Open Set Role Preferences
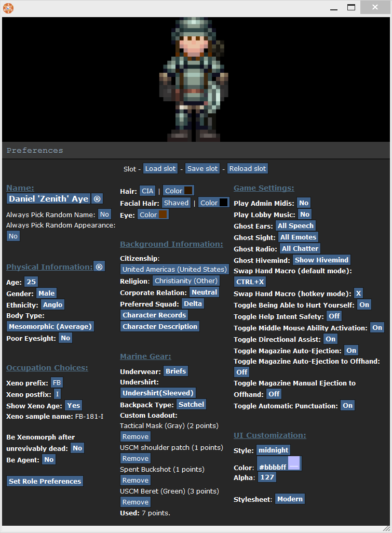The width and height of the screenshot is (392, 533). [x=45, y=482]
